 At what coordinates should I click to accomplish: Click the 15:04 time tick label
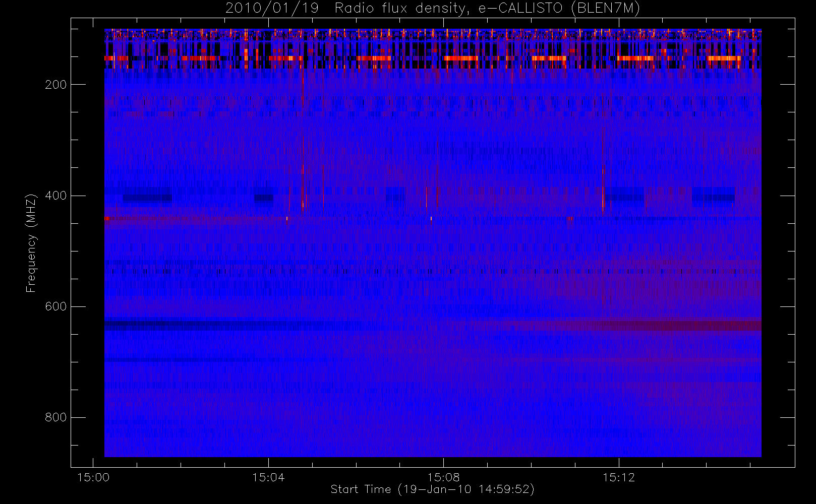pyautogui.click(x=268, y=477)
